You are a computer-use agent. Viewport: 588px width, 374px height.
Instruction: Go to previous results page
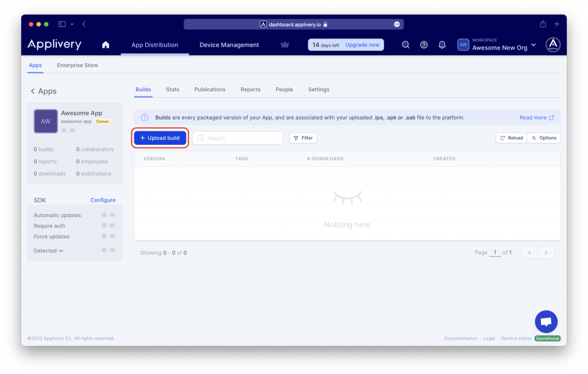(x=529, y=253)
